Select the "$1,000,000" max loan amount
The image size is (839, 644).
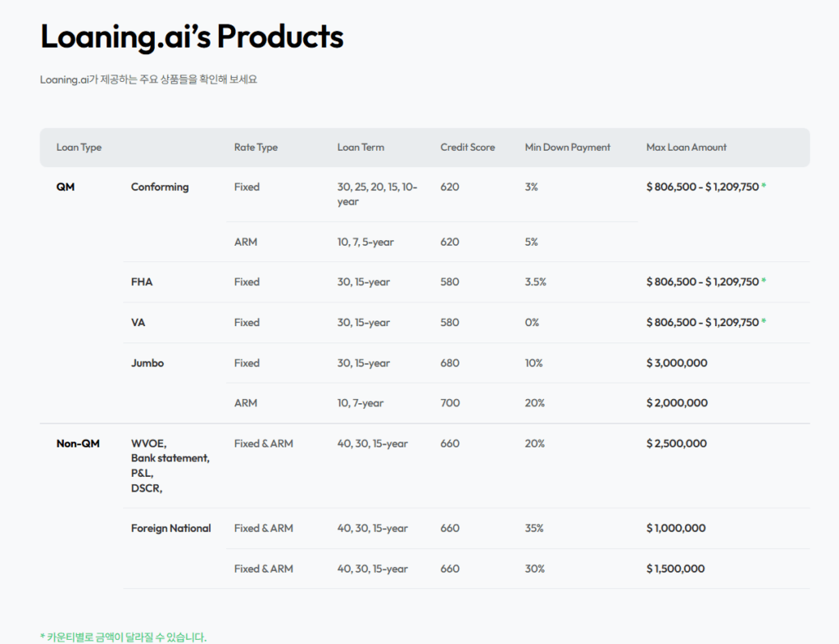[x=676, y=528]
